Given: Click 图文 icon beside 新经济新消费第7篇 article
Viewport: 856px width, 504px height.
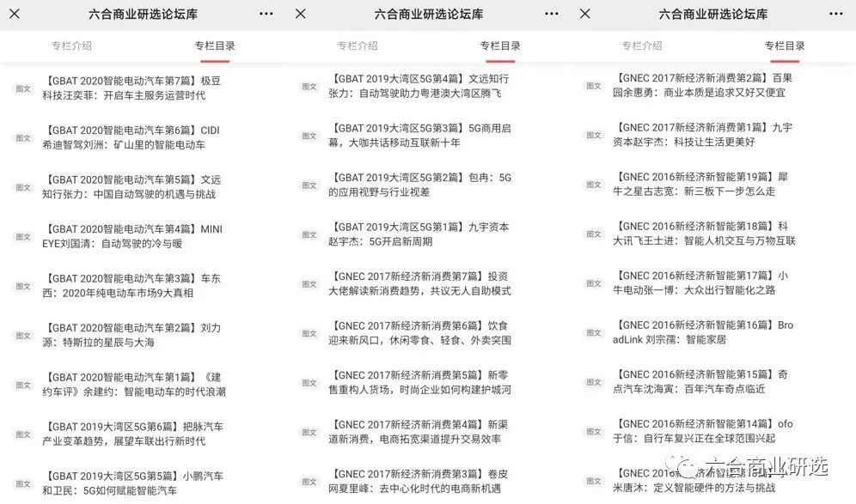Looking at the screenshot, I should (309, 284).
